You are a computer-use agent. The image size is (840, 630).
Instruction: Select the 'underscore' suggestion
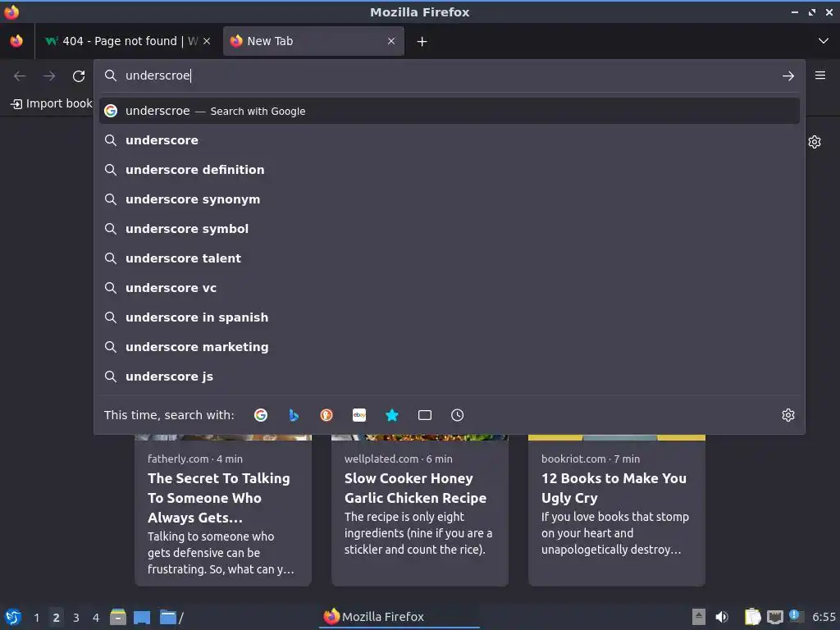pyautogui.click(x=449, y=140)
